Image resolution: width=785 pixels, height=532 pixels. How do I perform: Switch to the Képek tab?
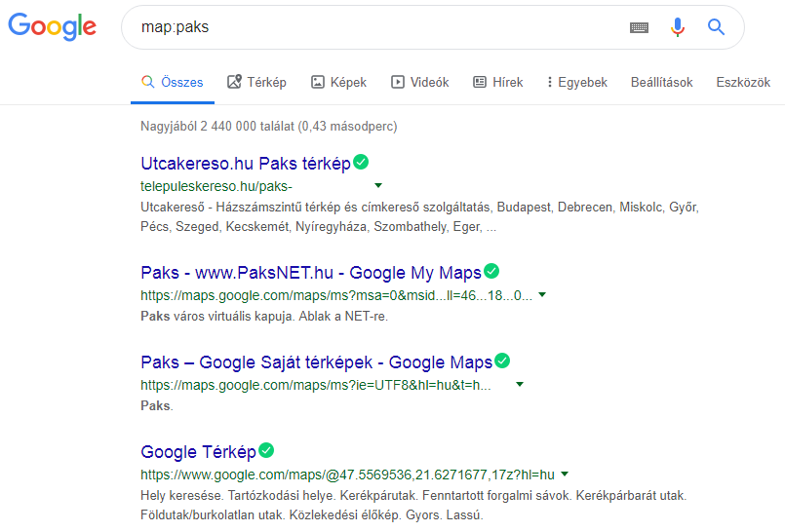(339, 82)
